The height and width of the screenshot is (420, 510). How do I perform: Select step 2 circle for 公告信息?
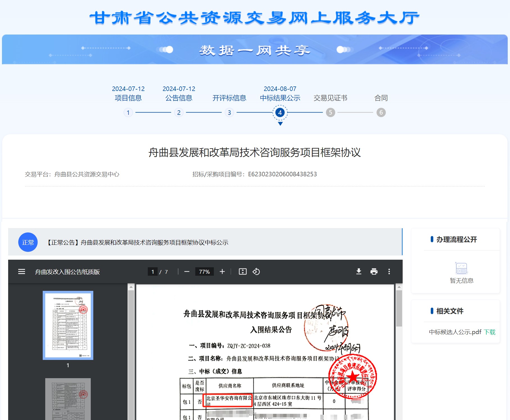tap(179, 113)
